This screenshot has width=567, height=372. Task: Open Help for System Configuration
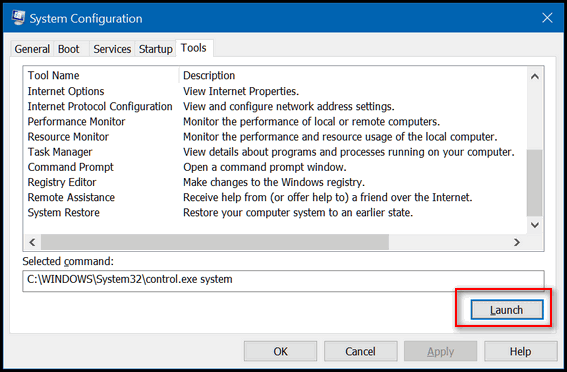pos(521,351)
